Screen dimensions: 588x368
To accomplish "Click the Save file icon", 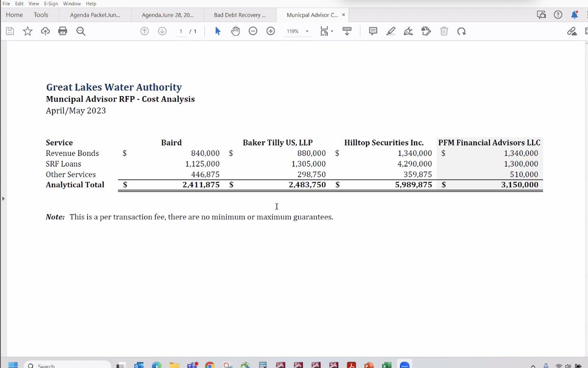I will [10, 31].
